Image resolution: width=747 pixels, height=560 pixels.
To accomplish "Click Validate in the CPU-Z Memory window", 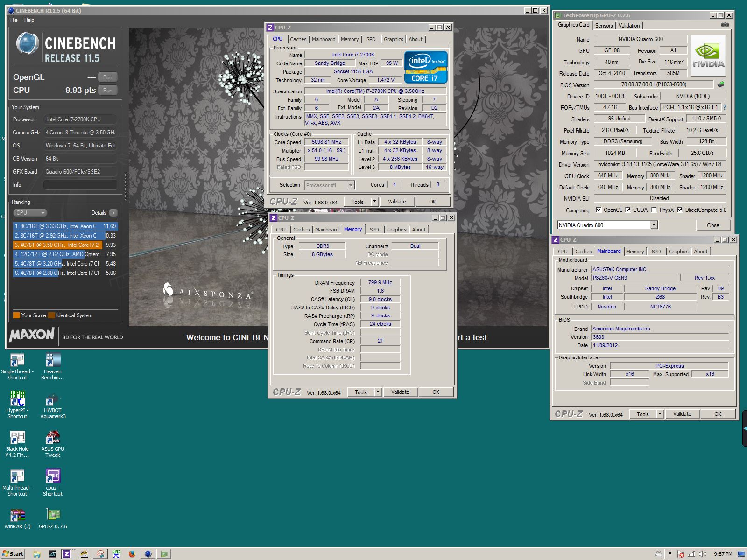I will [x=400, y=392].
